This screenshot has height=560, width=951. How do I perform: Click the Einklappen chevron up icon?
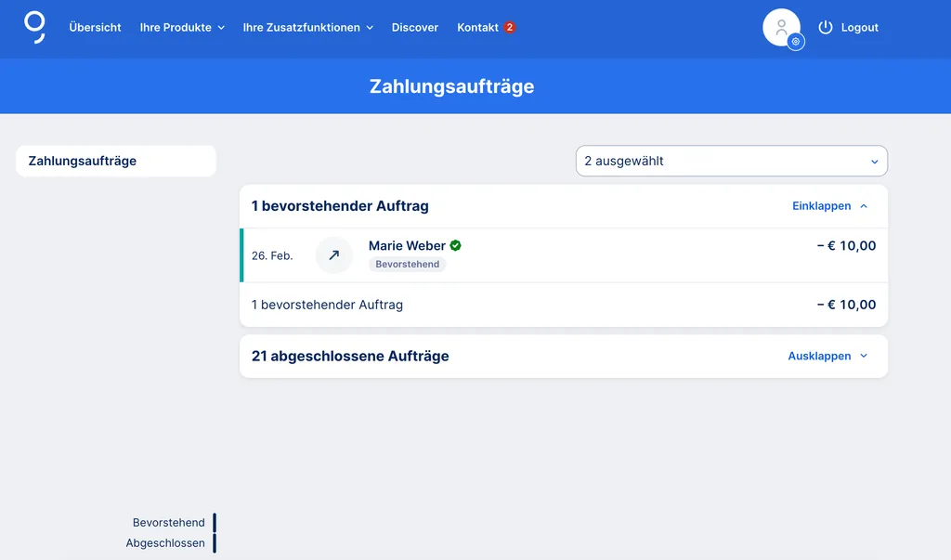pos(864,206)
